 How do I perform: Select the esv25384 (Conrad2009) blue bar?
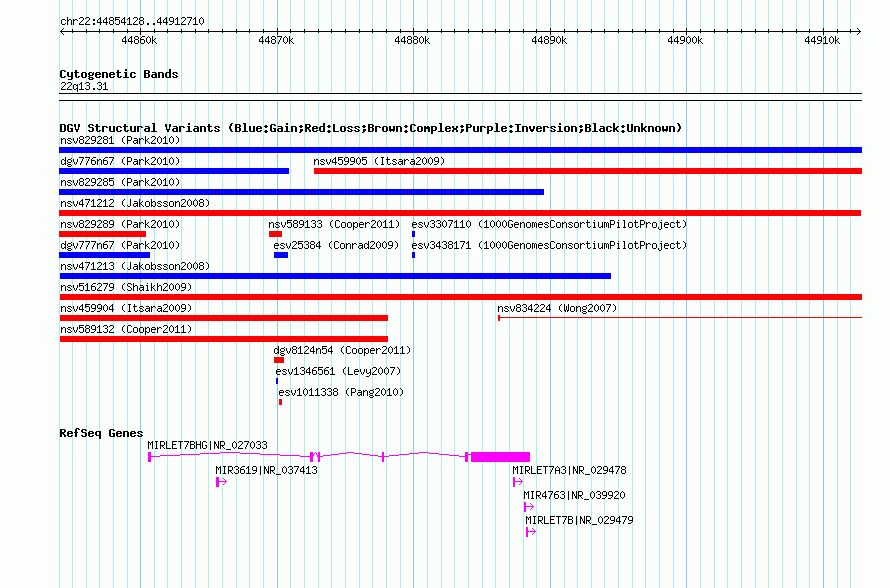(x=281, y=255)
